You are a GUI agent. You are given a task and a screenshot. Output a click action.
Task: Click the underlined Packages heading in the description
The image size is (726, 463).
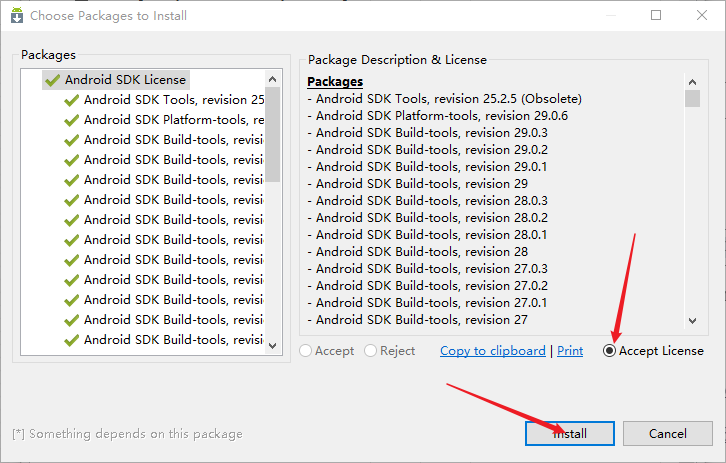click(335, 81)
